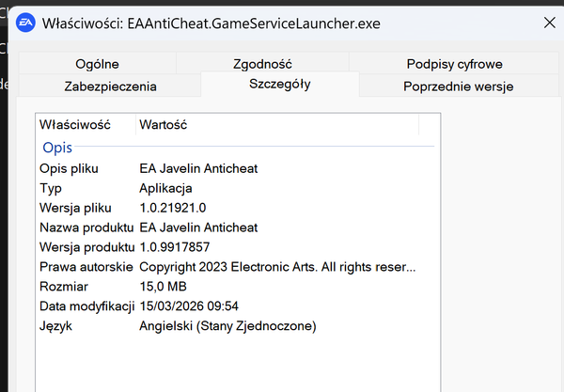
Task: Open the Zgodność tab
Action: 262,64
